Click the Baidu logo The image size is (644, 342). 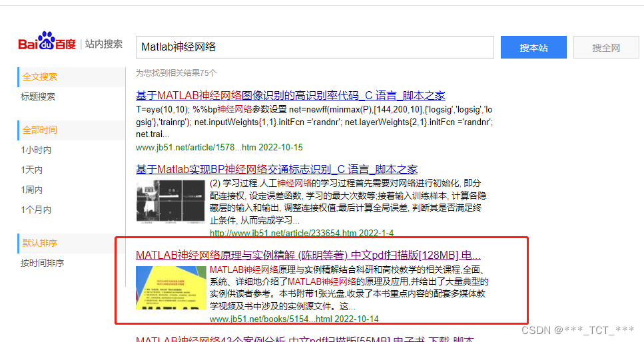pyautogui.click(x=47, y=41)
